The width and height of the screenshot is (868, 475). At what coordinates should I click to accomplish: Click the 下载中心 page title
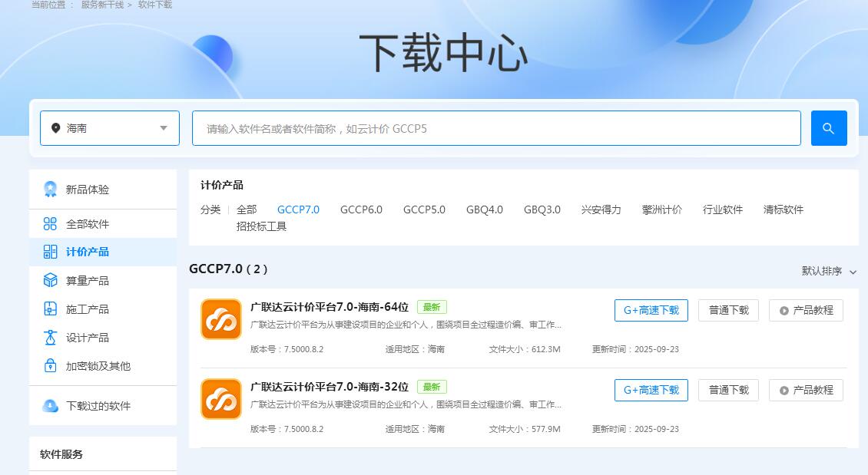click(443, 52)
